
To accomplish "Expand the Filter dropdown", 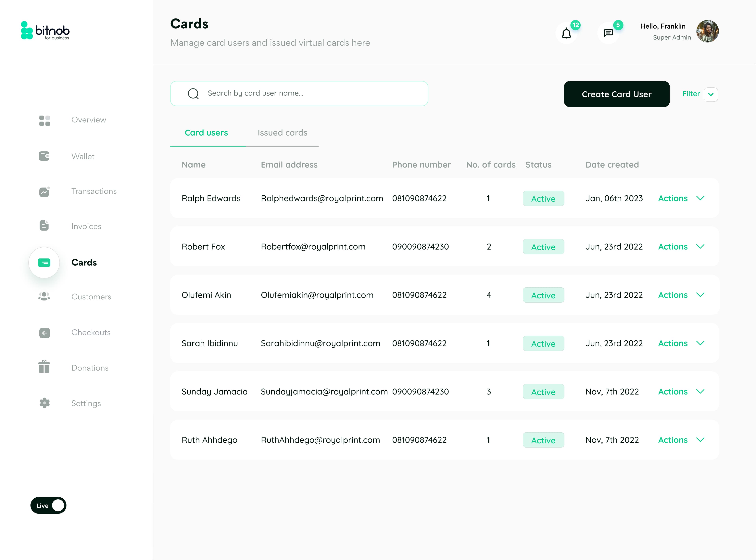I will 711,94.
